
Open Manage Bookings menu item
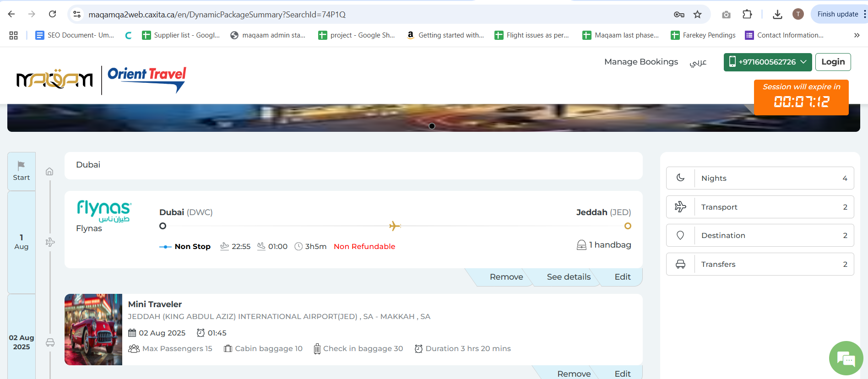click(641, 62)
